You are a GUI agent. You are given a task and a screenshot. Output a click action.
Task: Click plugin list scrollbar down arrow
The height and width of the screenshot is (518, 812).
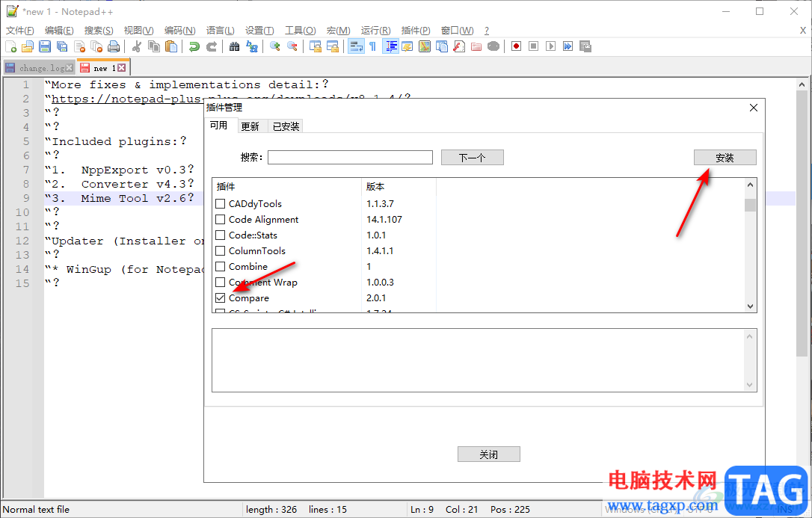(751, 306)
